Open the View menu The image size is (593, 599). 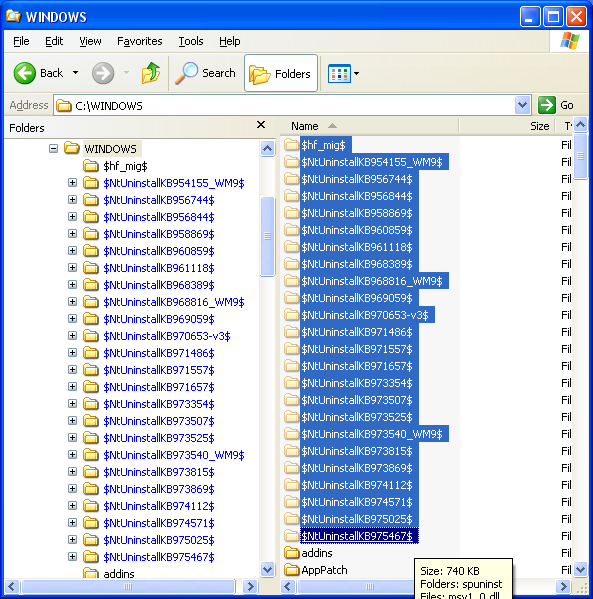tap(90, 41)
